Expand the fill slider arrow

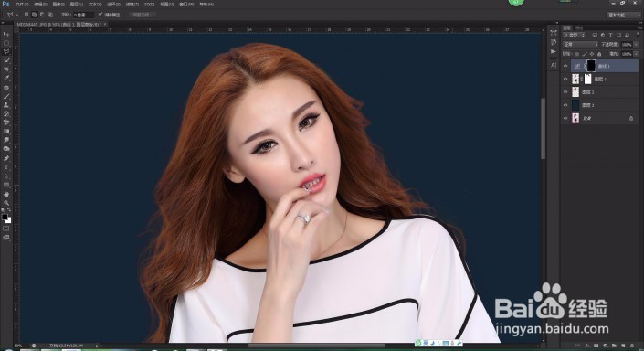pyautogui.click(x=636, y=54)
